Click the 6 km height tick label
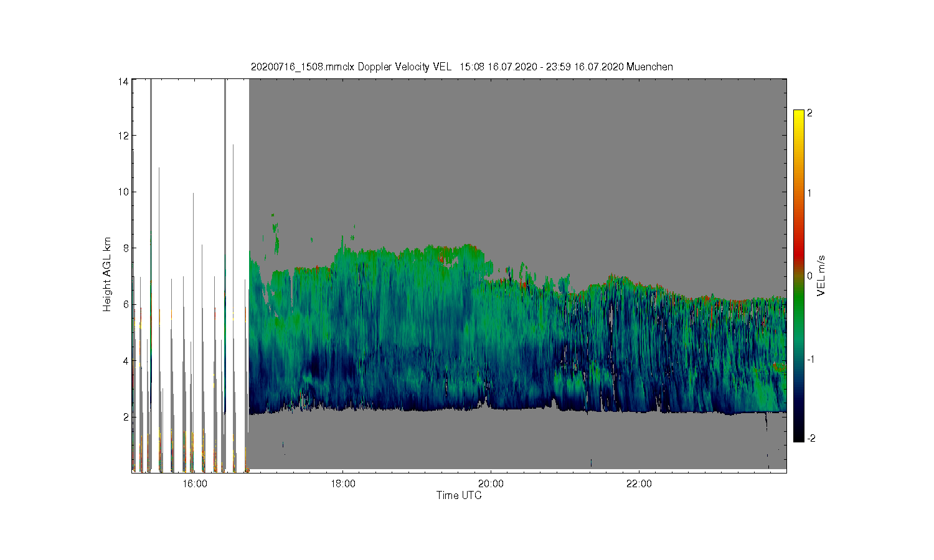The width and height of the screenshot is (934, 560). 126,304
